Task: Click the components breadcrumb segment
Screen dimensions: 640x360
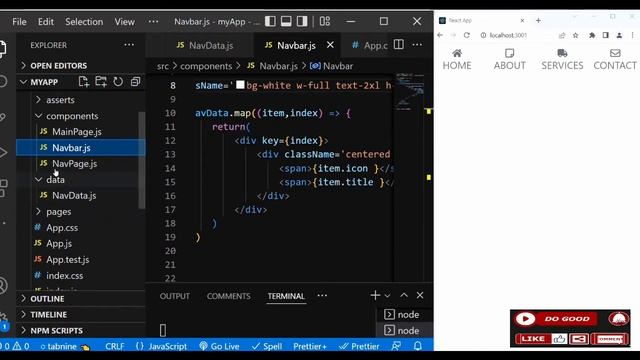Action: (x=206, y=66)
